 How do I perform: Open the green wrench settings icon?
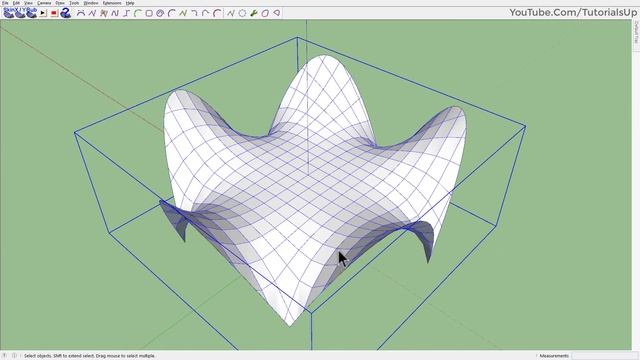point(253,13)
